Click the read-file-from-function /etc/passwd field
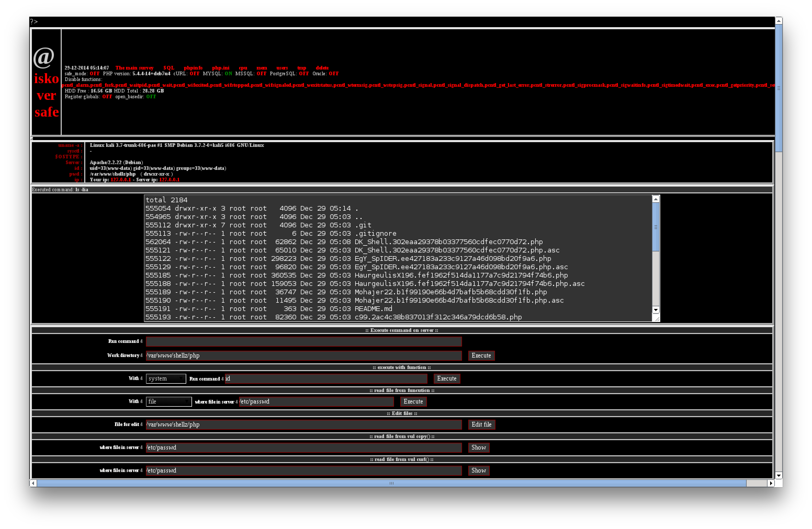812x529 pixels. coord(316,401)
